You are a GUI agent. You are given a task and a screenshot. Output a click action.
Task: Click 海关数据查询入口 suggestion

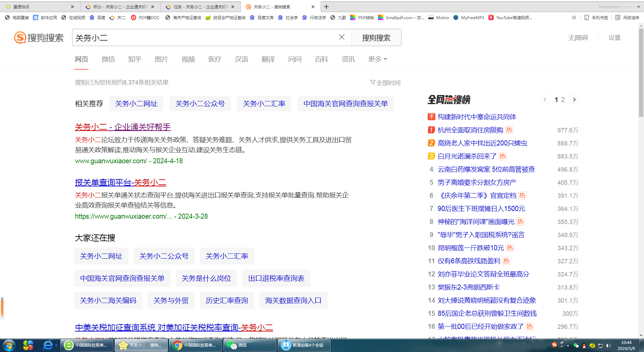tap(293, 301)
